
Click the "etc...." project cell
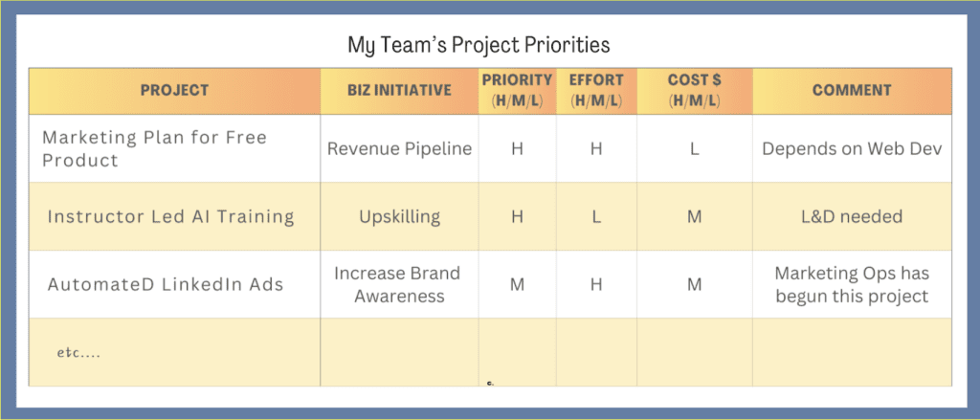pyautogui.click(x=78, y=352)
